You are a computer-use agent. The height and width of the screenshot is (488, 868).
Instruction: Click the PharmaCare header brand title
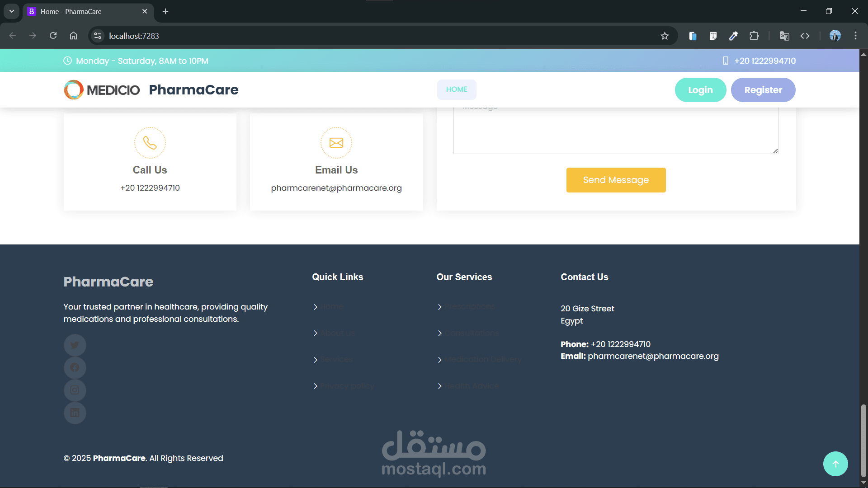click(x=193, y=89)
